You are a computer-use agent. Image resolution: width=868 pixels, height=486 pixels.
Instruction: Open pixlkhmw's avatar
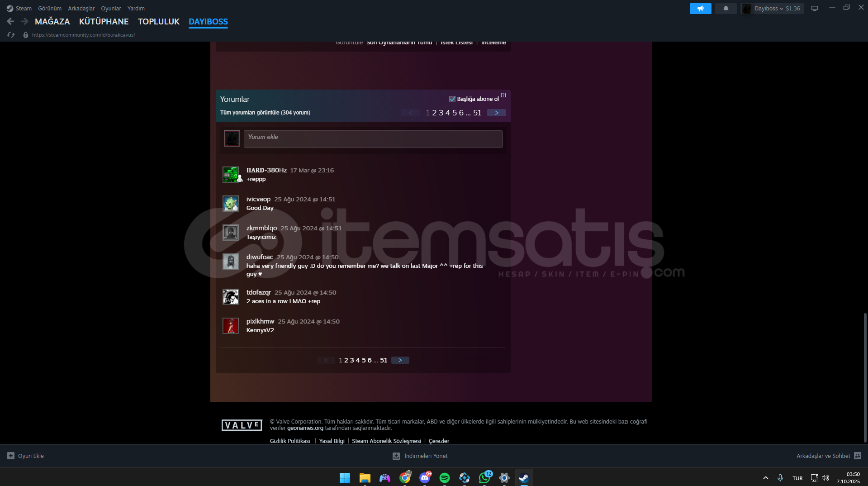[x=231, y=326]
